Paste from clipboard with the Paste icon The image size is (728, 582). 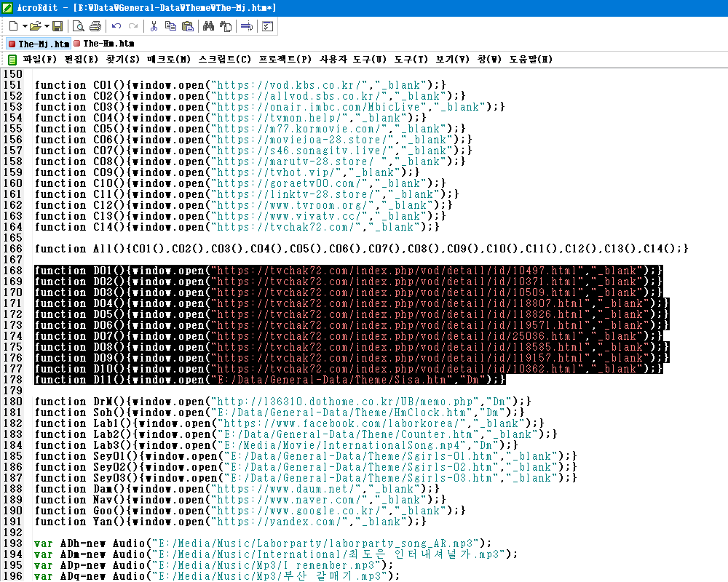188,26
